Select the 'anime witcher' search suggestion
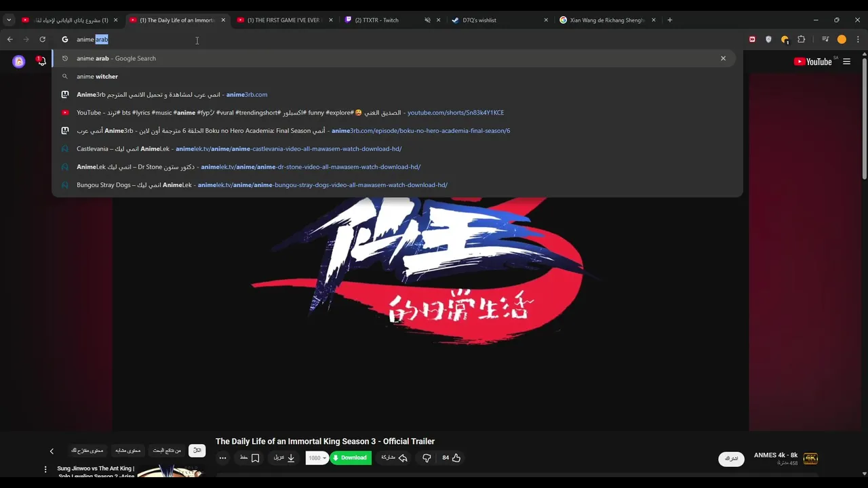Screen dimensions: 868x488 click(x=395, y=77)
